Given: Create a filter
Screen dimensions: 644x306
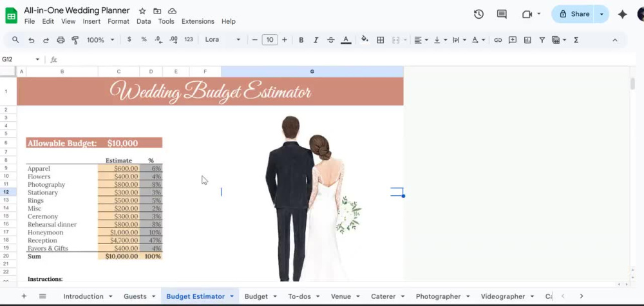Looking at the screenshot, I should 542,40.
